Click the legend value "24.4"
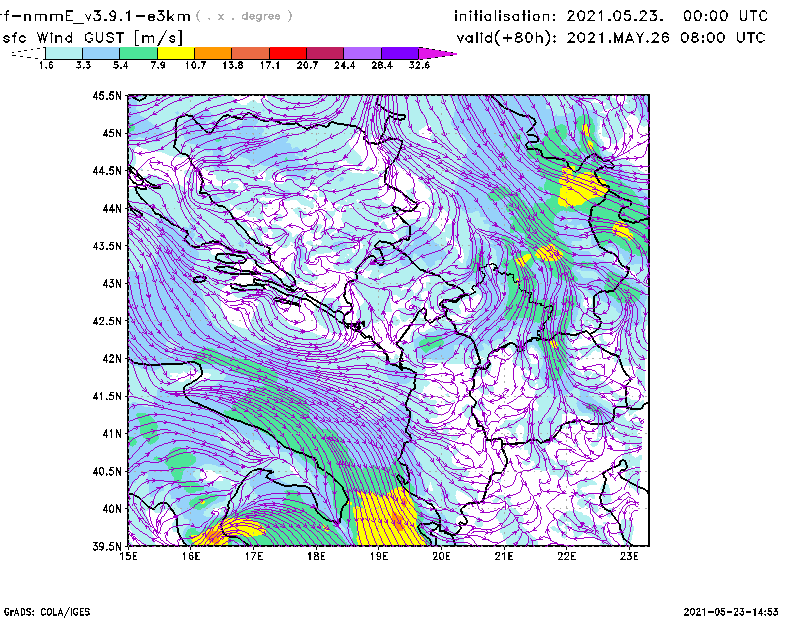Screen dimensions: 800x618 (344, 65)
